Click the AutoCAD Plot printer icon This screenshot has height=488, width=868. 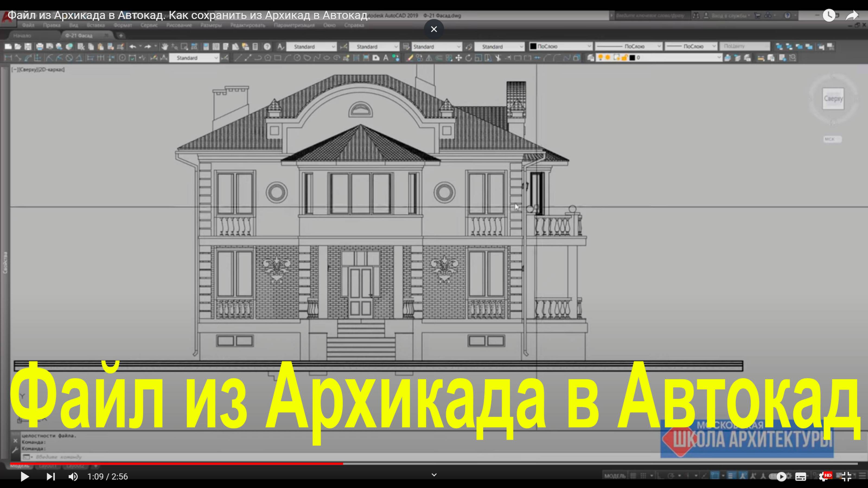click(x=40, y=46)
